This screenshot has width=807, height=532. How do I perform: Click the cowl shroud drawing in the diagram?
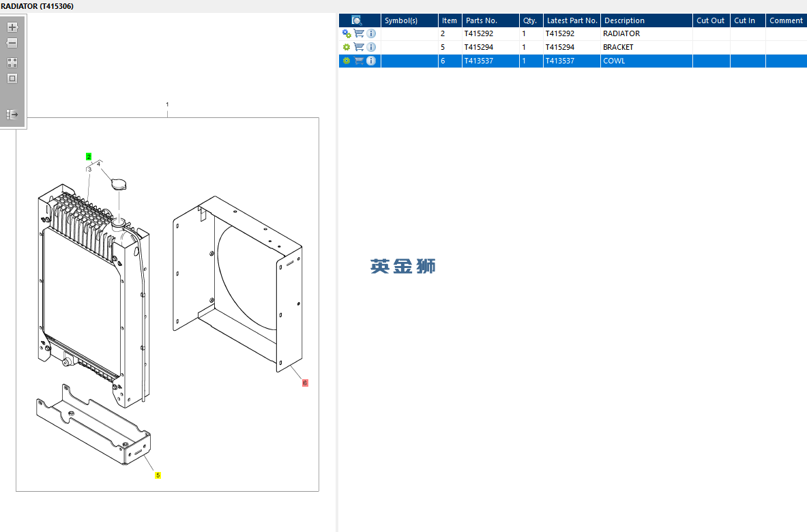237,284
